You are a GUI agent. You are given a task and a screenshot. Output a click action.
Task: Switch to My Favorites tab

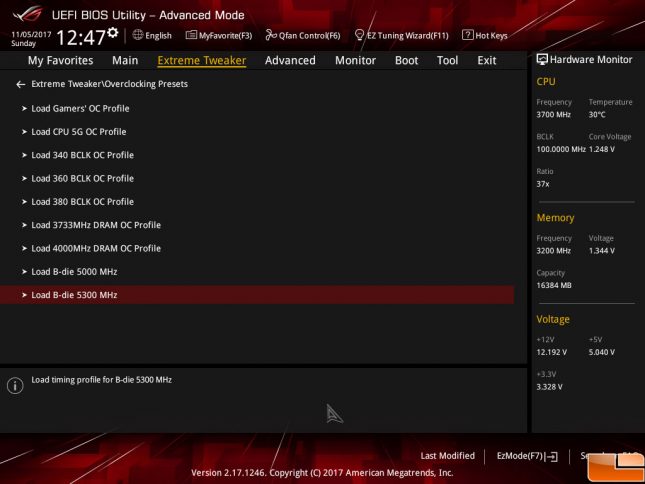pos(60,60)
